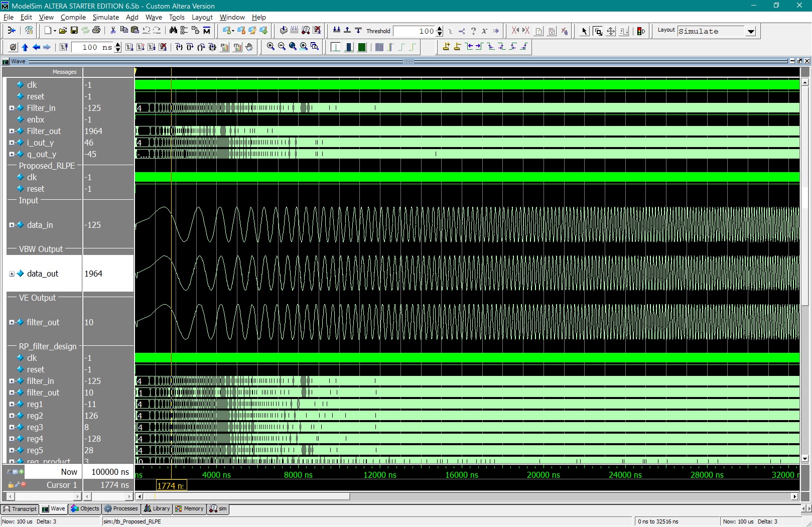Screen dimensions: 812x527
Task: Click the Insert Cursor icon
Action: coord(446,47)
